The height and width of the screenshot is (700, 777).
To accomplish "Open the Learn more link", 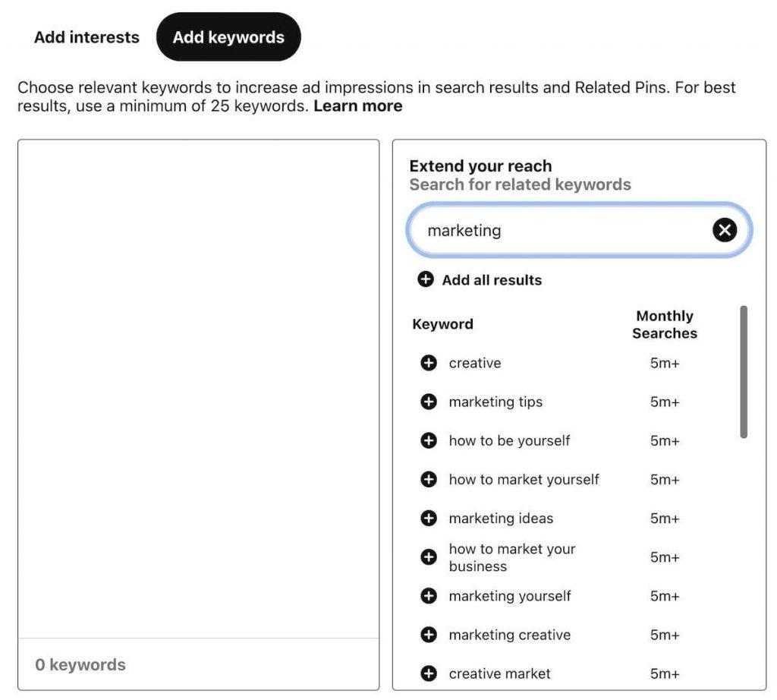I will (358, 106).
